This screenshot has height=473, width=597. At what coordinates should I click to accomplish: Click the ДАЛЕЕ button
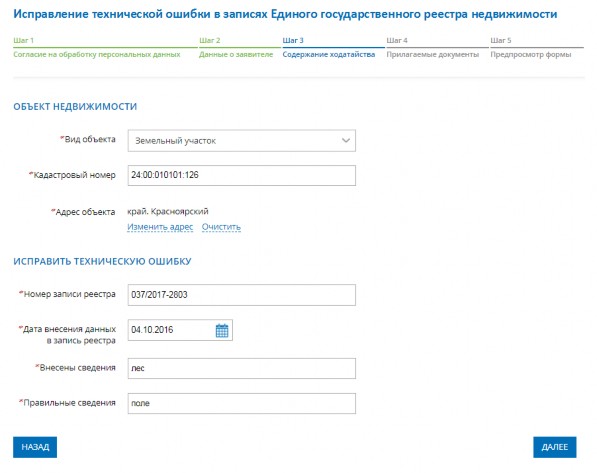coord(555,447)
